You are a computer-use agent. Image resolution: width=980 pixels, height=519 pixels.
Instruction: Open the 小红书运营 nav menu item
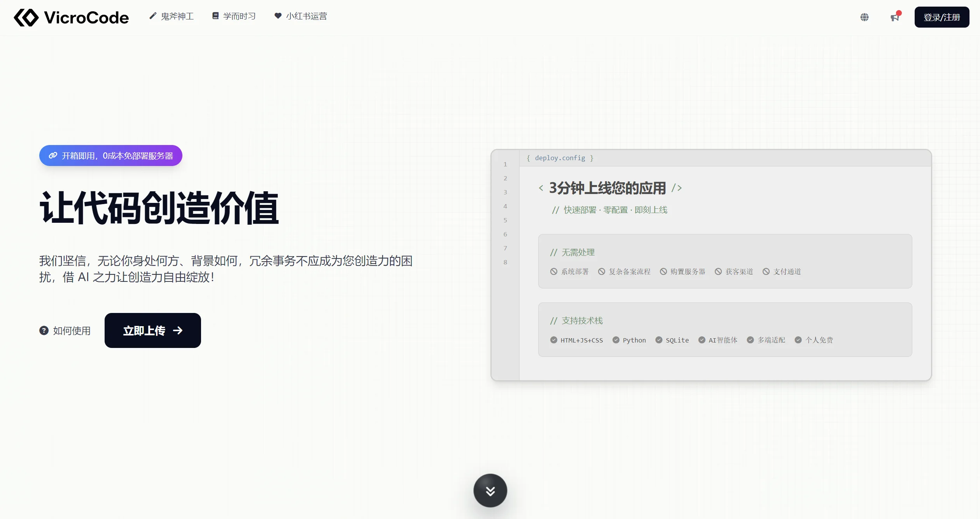[x=301, y=16]
